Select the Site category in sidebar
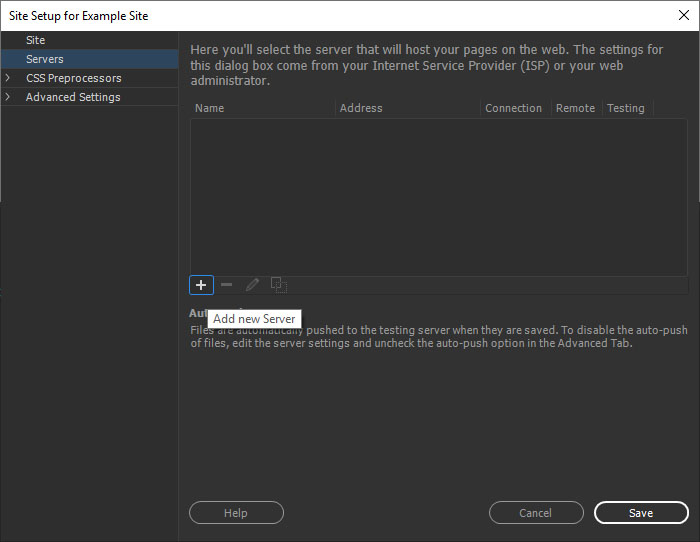Screen dimensions: 700x542 tap(36, 40)
